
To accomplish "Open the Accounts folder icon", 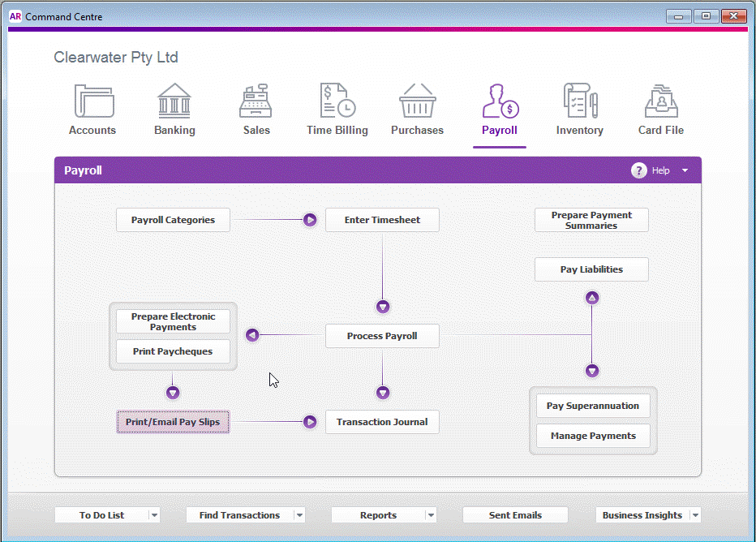I will point(93,101).
